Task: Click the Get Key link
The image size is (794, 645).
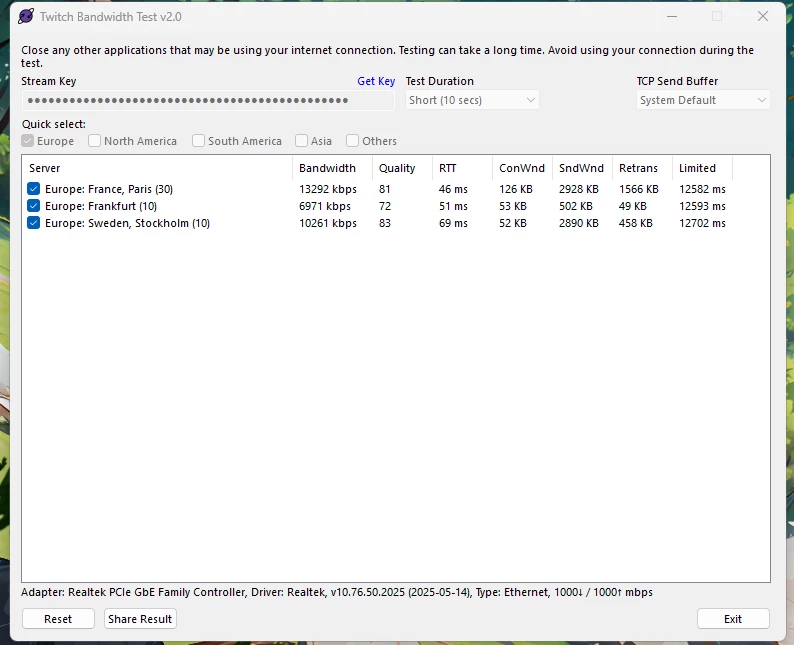Action: coord(376,81)
